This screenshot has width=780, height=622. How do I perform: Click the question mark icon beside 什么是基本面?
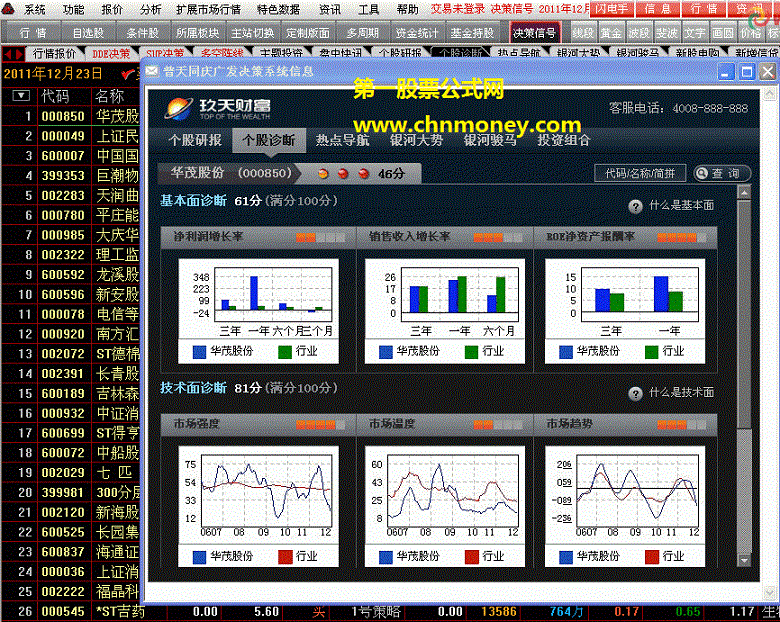[x=635, y=206]
